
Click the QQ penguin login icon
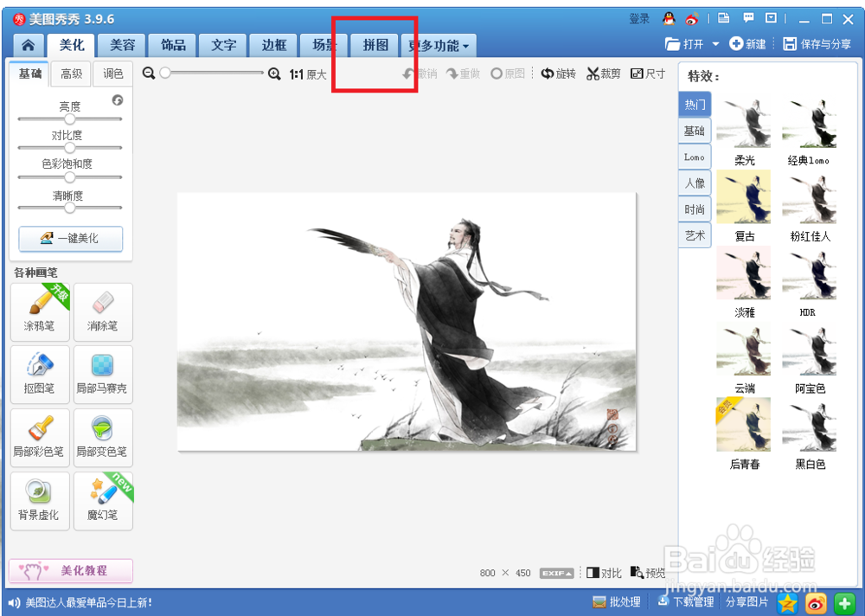tap(669, 18)
